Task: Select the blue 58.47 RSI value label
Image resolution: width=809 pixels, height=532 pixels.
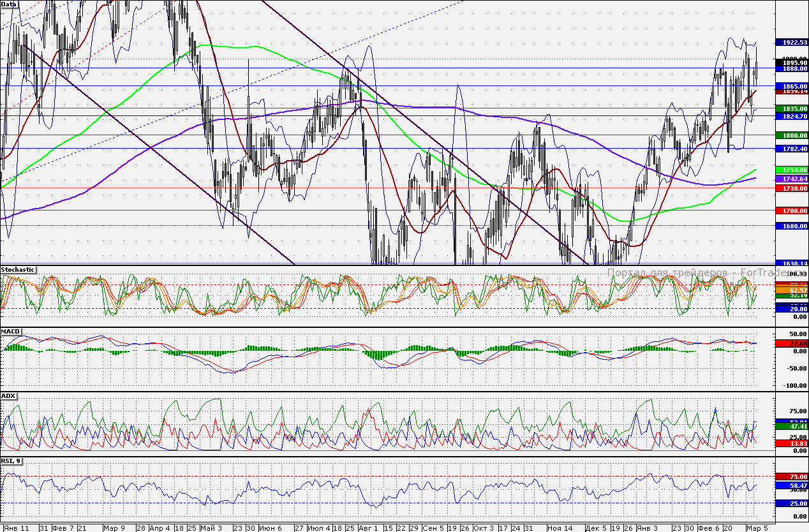Action: (x=791, y=485)
